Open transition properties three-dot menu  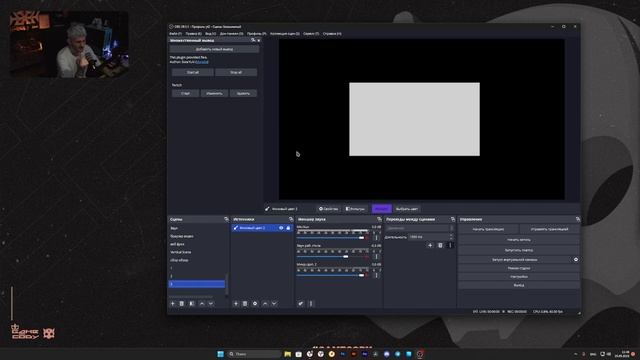(450, 245)
